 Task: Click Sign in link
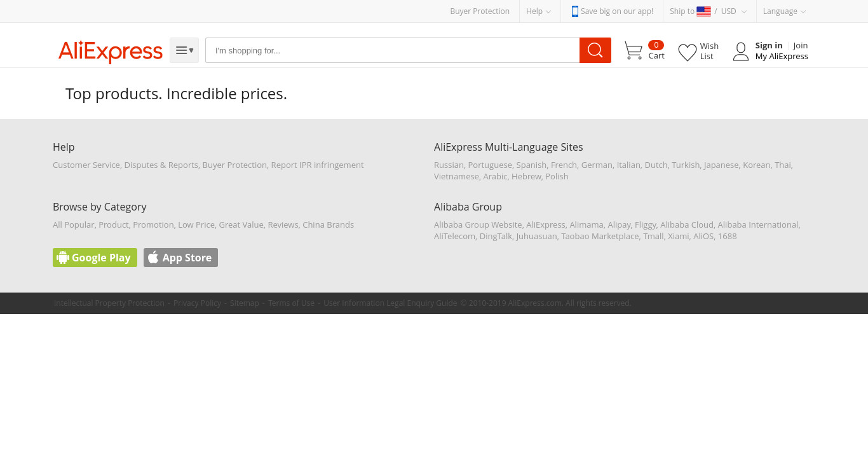(769, 45)
